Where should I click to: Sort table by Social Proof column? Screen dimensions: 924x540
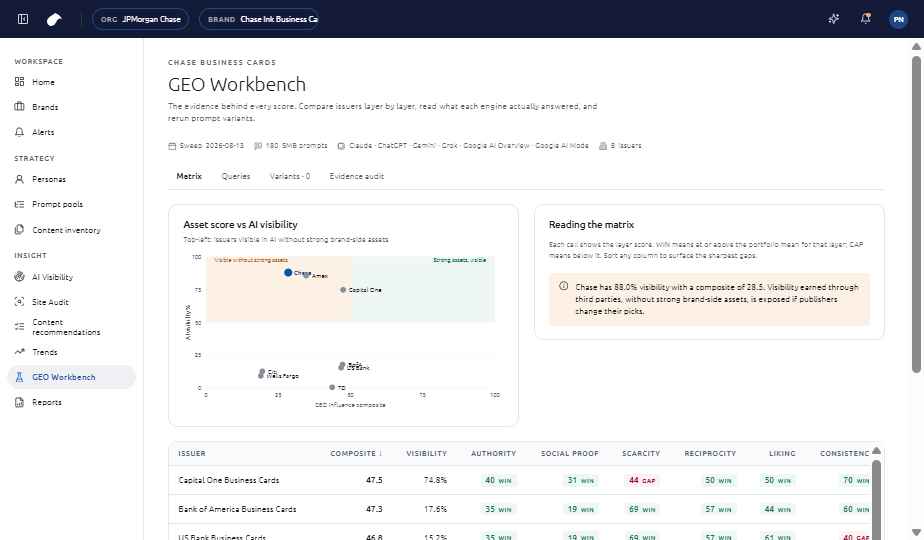click(570, 453)
